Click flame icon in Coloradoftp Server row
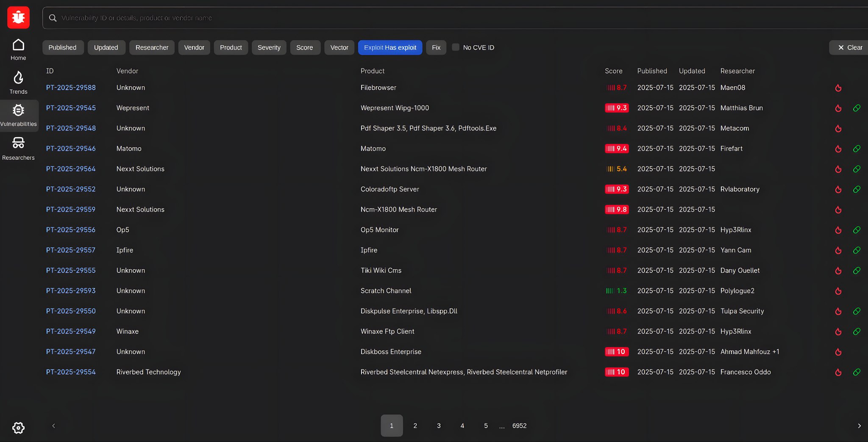Screen dimensions: 868x442 pos(838,189)
